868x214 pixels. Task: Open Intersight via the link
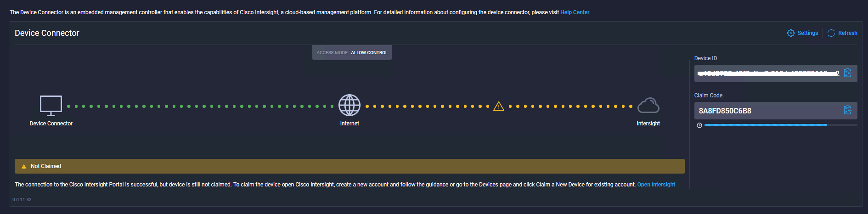[656, 185]
